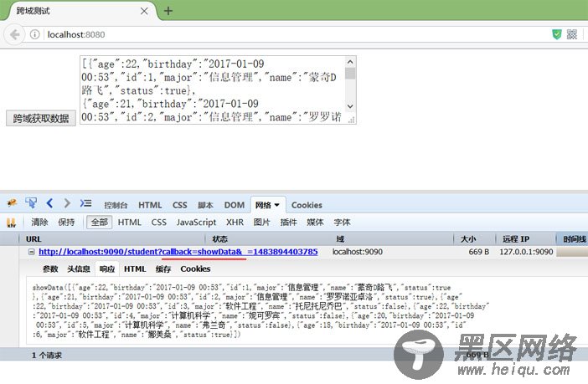Click the green shield security icon
The width and height of the screenshot is (588, 384).
tap(557, 34)
